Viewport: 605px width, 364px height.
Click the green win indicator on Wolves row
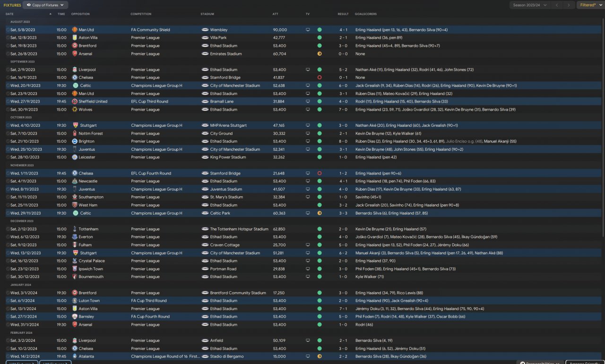coord(320,110)
